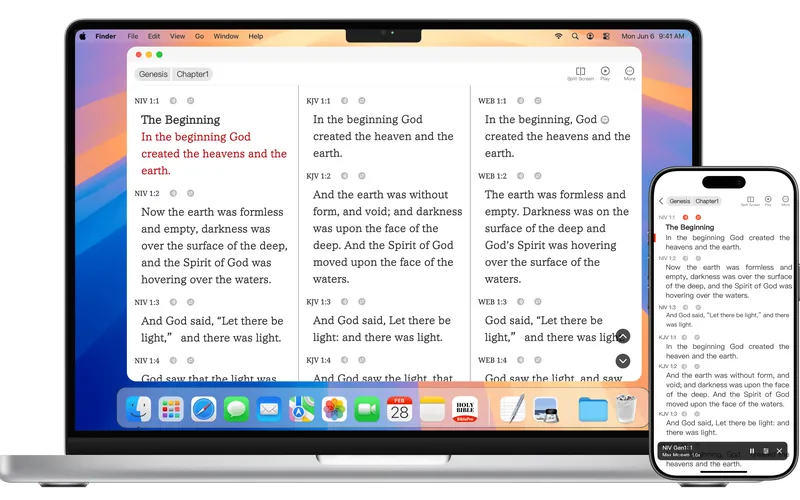Click the first round icon beside KJV 1:3 on Mac
800x500 pixels.
coord(345,302)
